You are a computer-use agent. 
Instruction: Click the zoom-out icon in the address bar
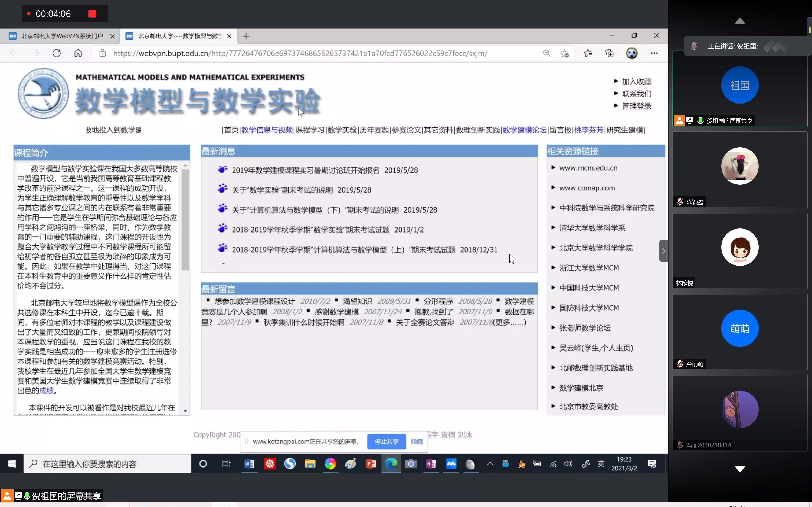pyautogui.click(x=546, y=53)
